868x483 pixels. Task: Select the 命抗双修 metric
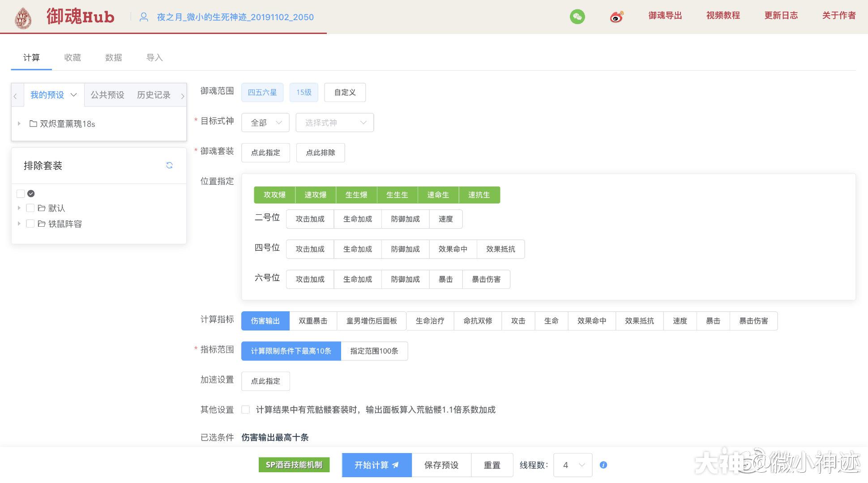click(478, 321)
